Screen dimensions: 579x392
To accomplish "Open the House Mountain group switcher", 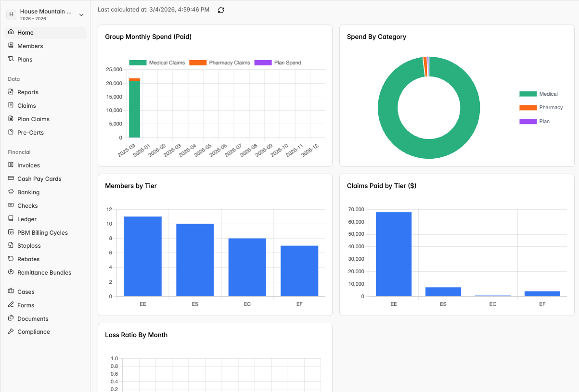I will pyautogui.click(x=45, y=15).
